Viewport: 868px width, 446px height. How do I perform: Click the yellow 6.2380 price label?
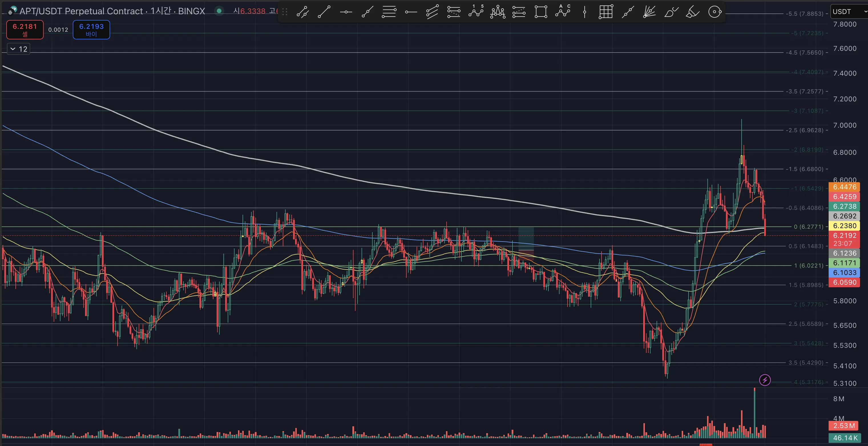point(844,226)
